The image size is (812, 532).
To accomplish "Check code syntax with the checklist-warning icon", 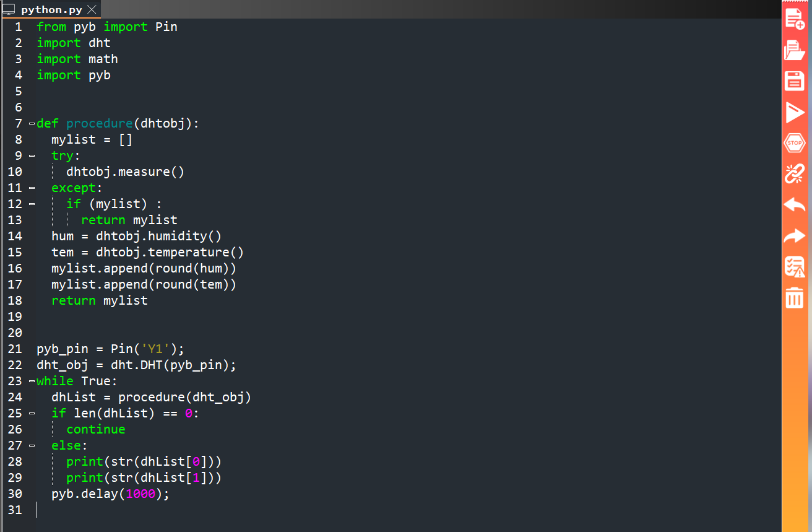I will click(x=795, y=267).
